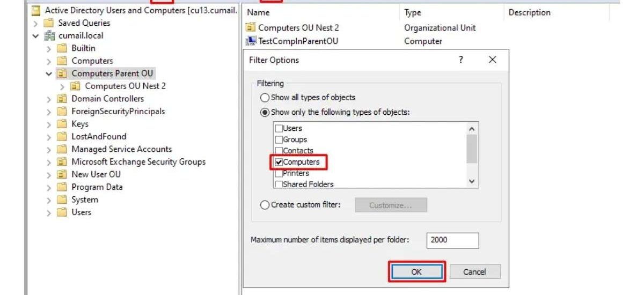
Task: Click the ForeignSecurityPrincipals folder icon
Action: [x=62, y=112]
